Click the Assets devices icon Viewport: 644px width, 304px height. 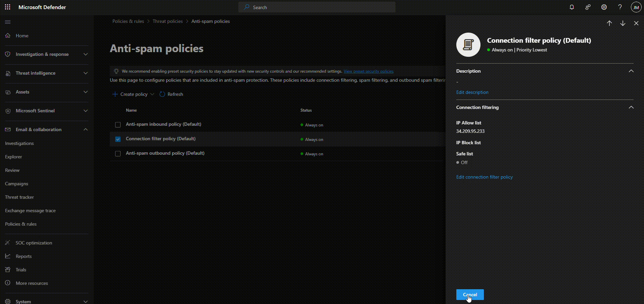point(8,92)
